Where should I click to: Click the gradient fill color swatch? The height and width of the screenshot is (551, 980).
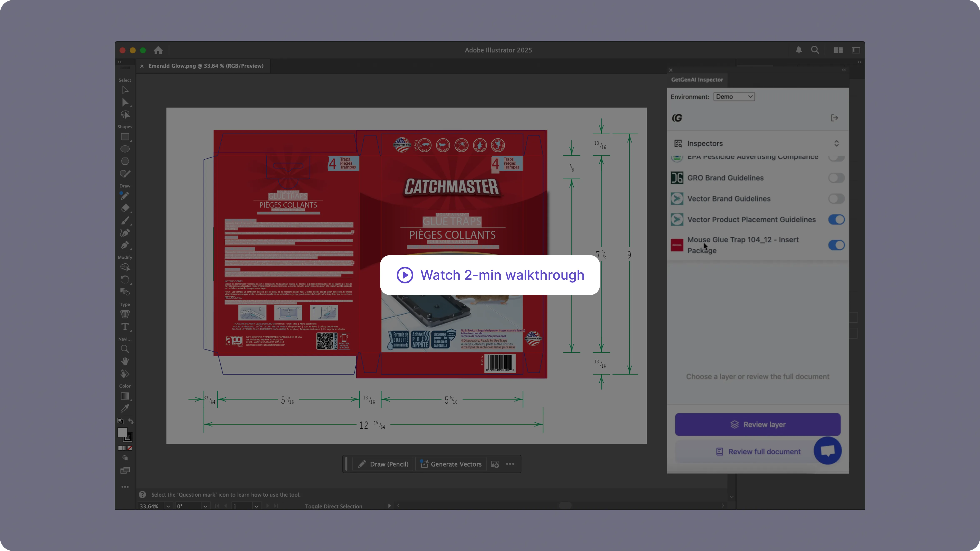click(x=125, y=396)
